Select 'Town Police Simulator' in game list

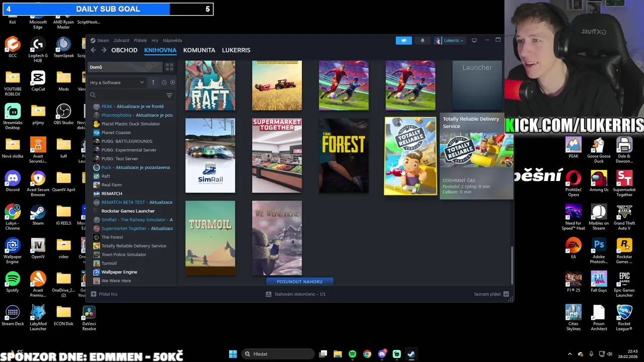pyautogui.click(x=124, y=254)
